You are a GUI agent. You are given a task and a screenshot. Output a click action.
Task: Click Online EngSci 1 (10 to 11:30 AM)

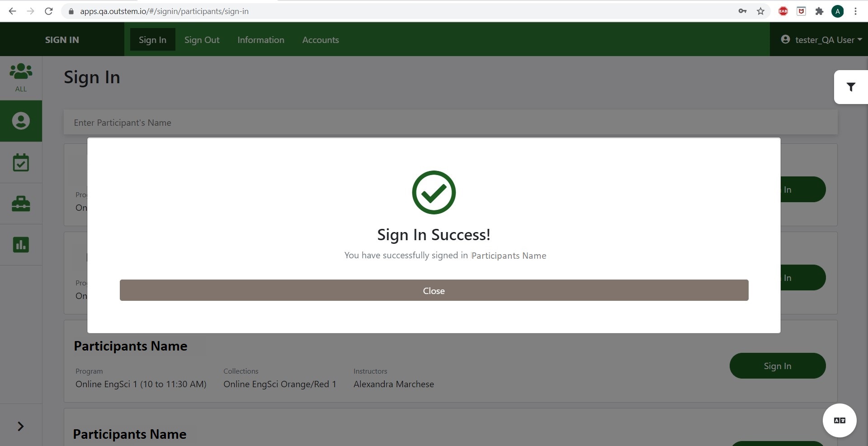click(x=141, y=384)
